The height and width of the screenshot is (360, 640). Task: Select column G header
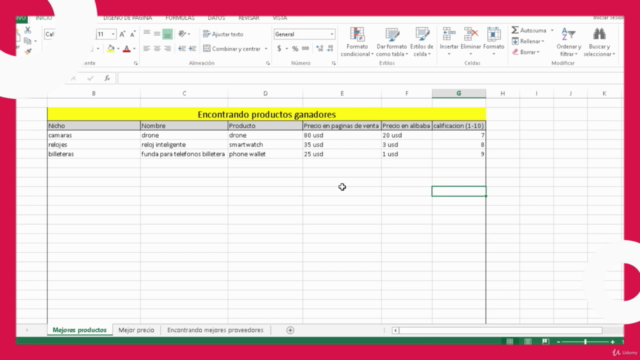click(459, 93)
